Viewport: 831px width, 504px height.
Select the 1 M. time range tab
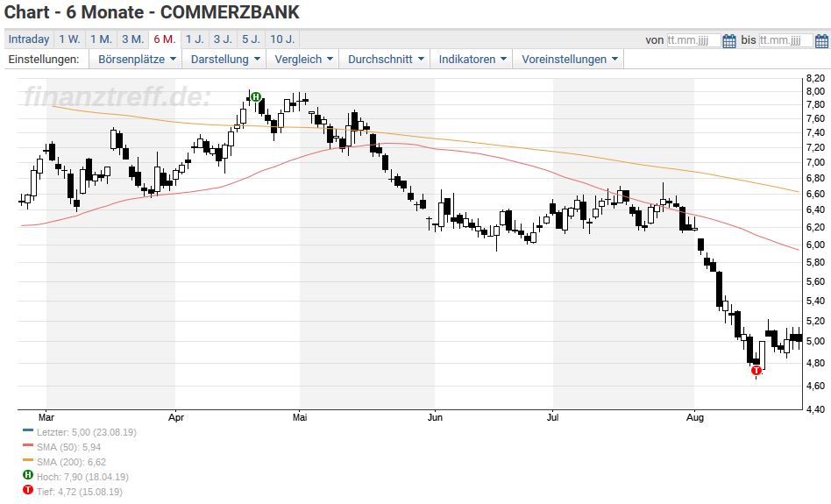101,39
